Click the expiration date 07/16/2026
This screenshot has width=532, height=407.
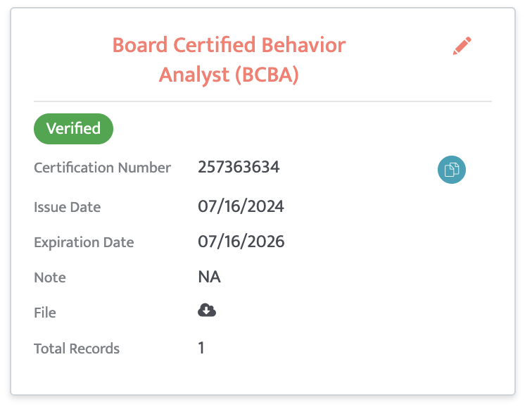pyautogui.click(x=241, y=242)
